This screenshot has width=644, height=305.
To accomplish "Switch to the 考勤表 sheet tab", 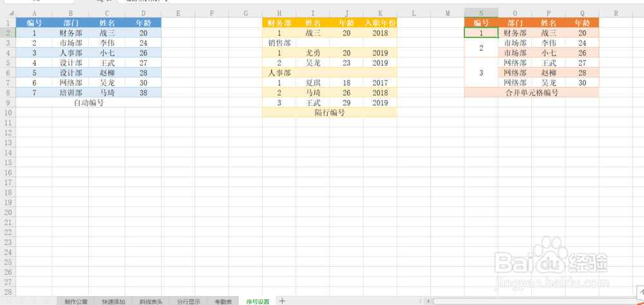I will (x=223, y=302).
